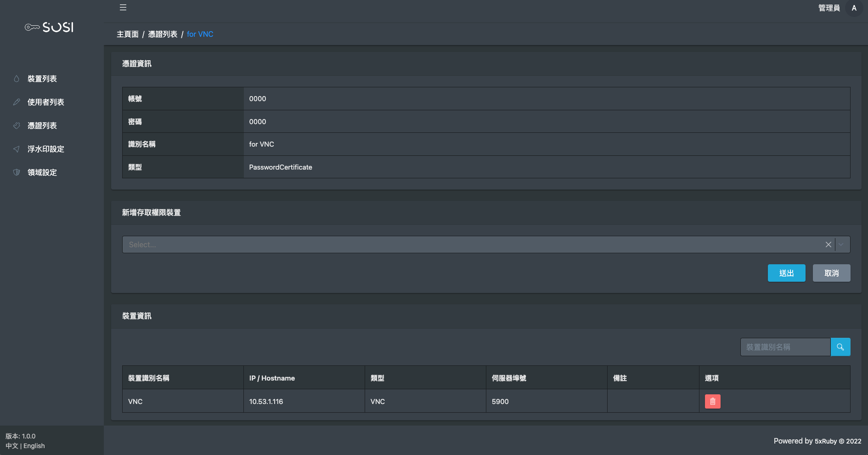This screenshot has height=455, width=868.
Task: Clear the device select field with X
Action: pos(828,245)
